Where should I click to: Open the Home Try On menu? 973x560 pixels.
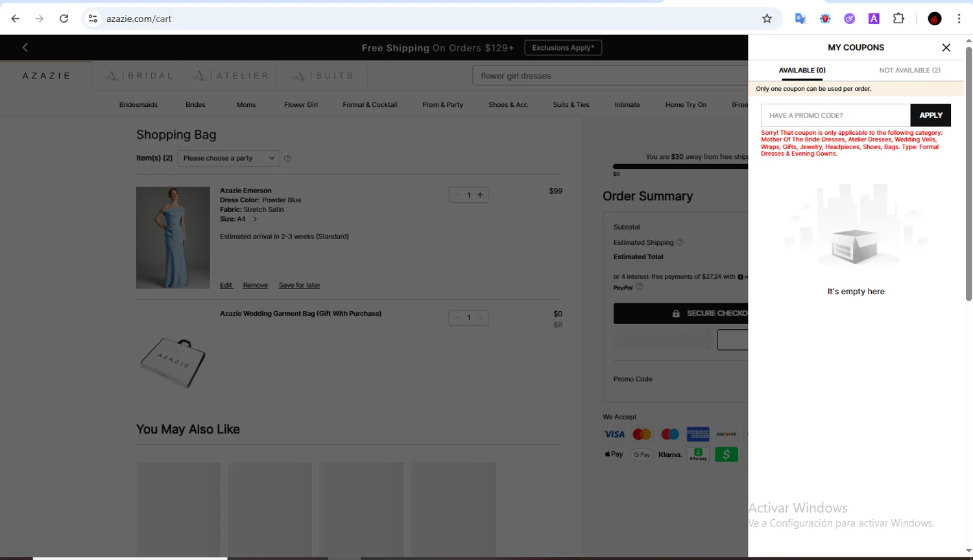tap(686, 105)
